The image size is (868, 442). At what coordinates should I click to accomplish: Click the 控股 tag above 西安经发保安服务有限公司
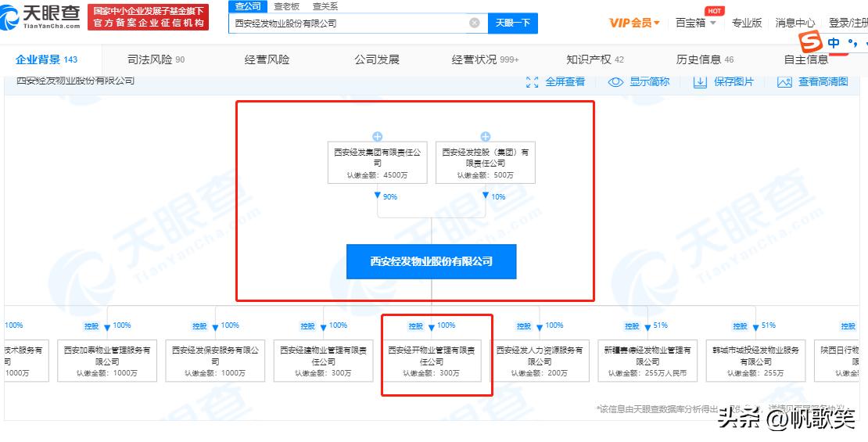(x=200, y=326)
